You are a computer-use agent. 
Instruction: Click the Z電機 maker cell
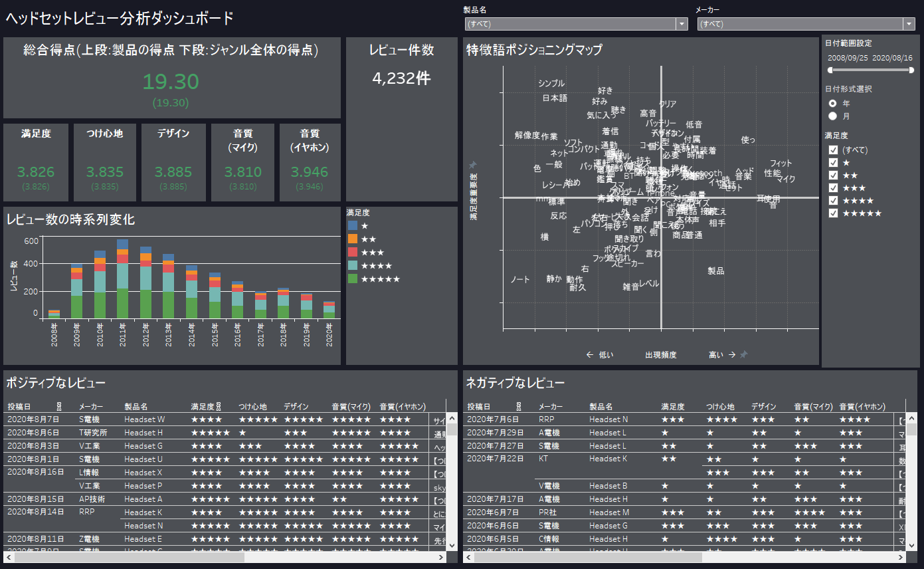89,539
